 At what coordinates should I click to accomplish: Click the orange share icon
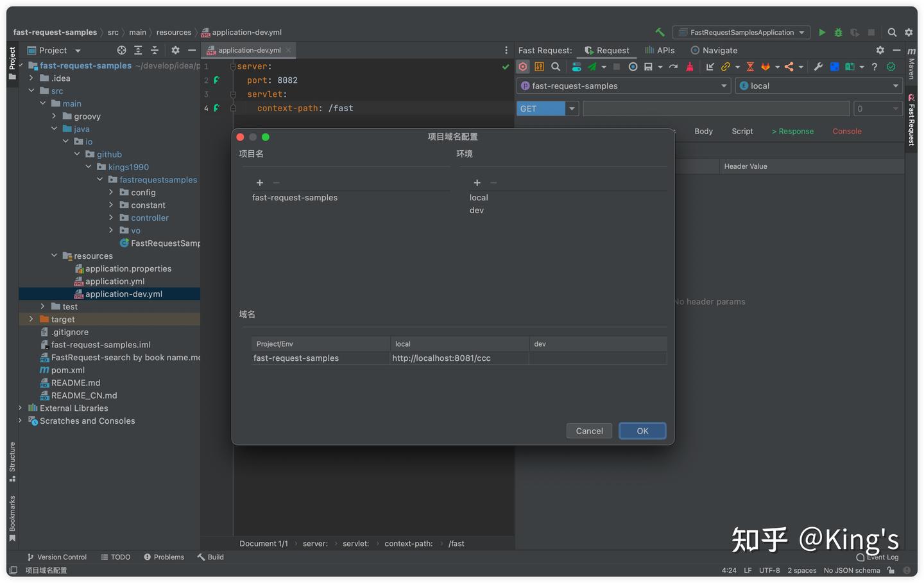[x=789, y=67]
